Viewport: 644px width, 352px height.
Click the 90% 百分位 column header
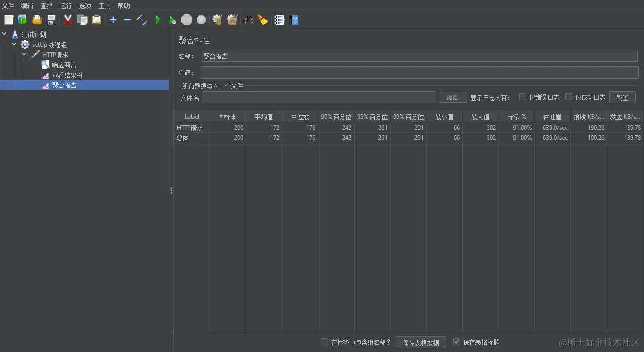[336, 117]
